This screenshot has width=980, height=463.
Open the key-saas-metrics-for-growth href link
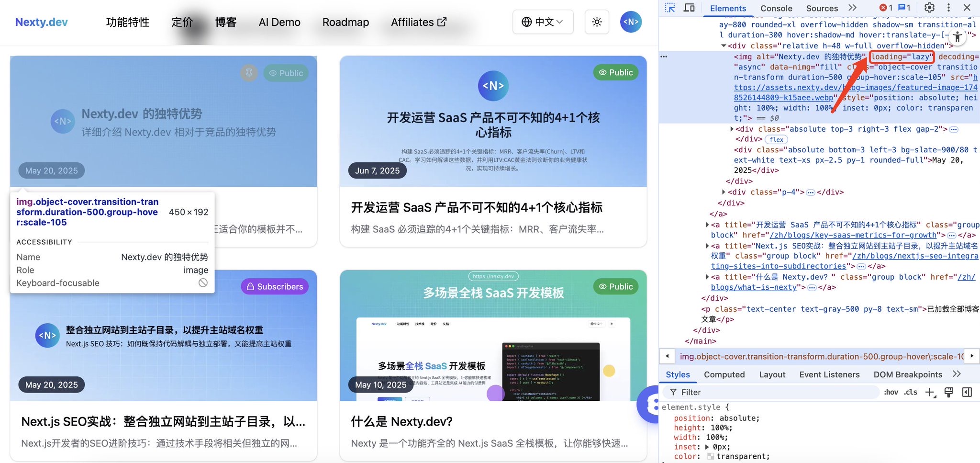click(853, 235)
